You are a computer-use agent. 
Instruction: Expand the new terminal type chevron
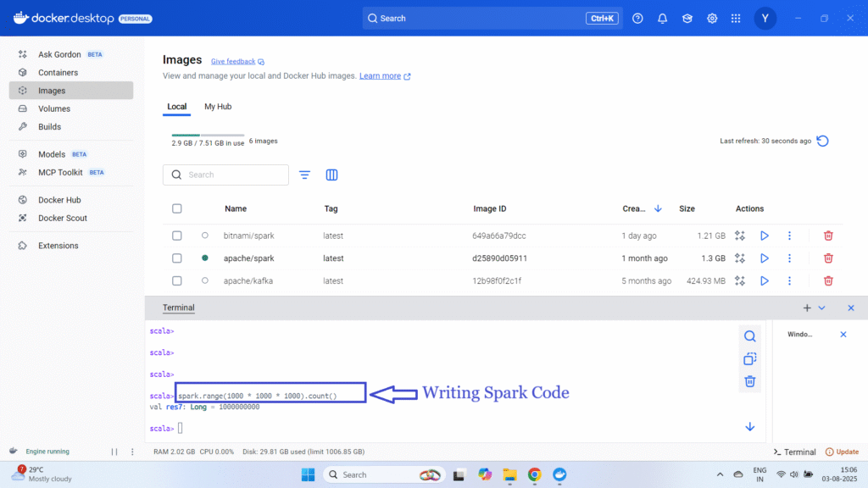click(x=822, y=308)
